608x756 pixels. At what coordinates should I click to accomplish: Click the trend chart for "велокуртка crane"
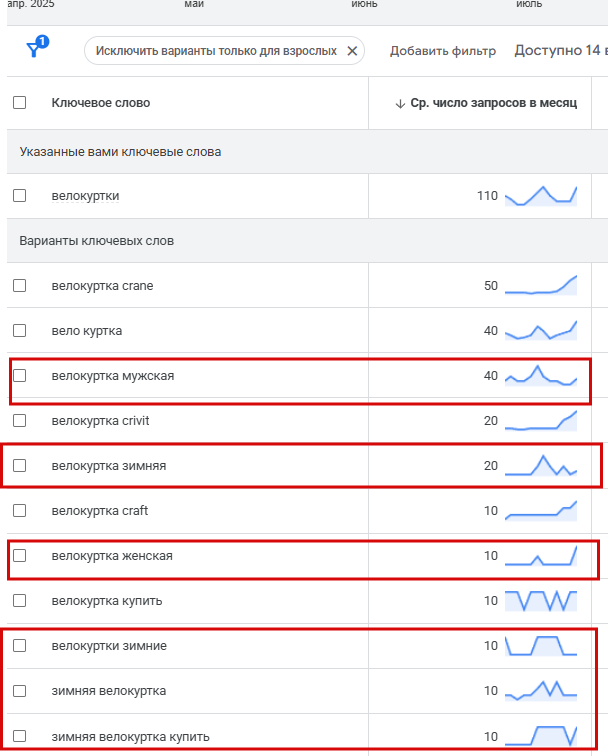pos(541,286)
